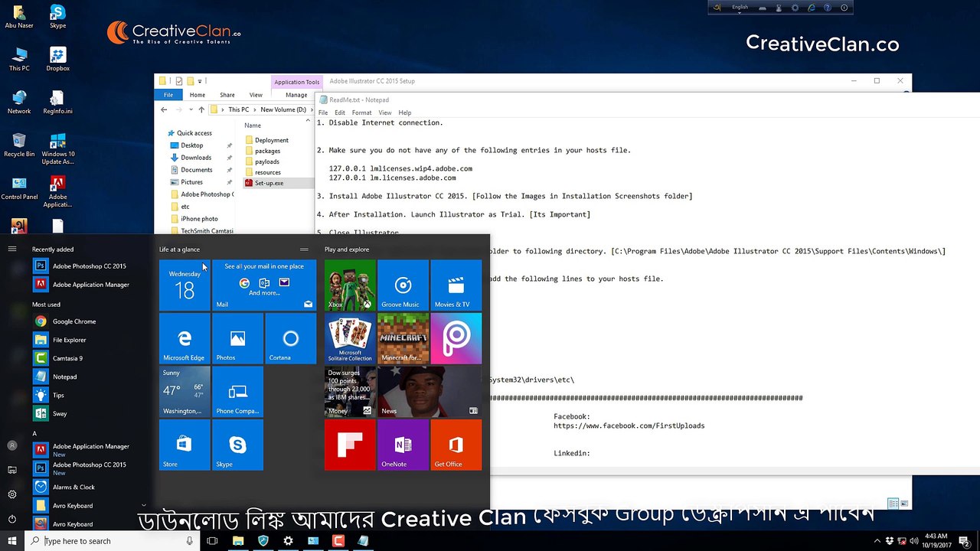The width and height of the screenshot is (980, 551).
Task: Open Microsoft Edge tile
Action: (184, 339)
